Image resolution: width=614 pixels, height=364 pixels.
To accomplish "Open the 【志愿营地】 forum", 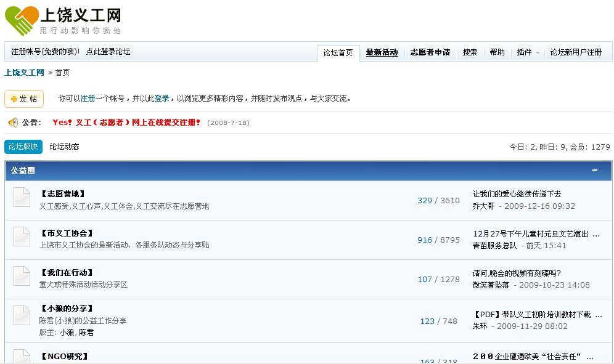I will [x=63, y=194].
